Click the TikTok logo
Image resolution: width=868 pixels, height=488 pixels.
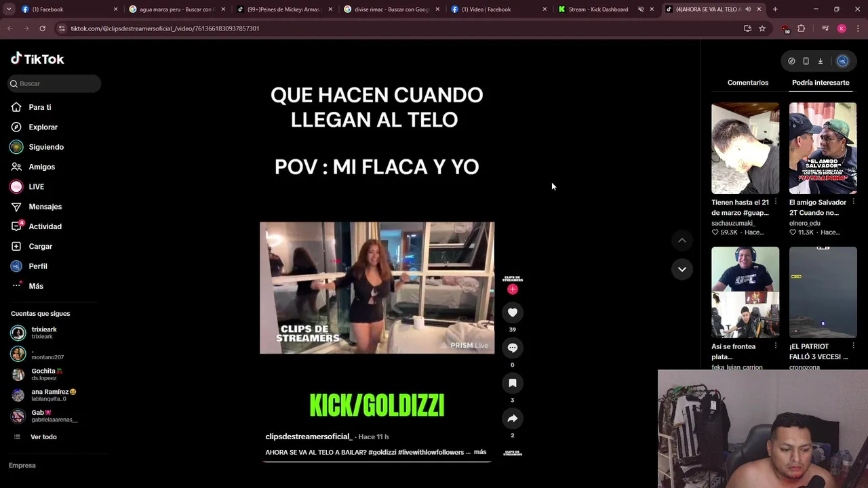coord(37,59)
